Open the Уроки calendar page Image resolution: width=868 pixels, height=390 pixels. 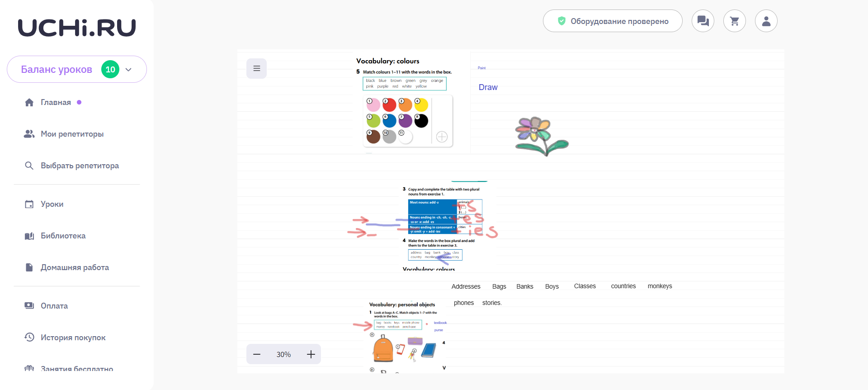point(52,204)
